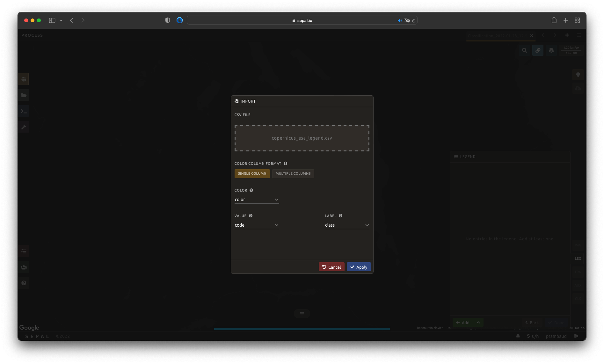604x364 pixels.
Task: Select Multiple Columns color format
Action: [293, 173]
